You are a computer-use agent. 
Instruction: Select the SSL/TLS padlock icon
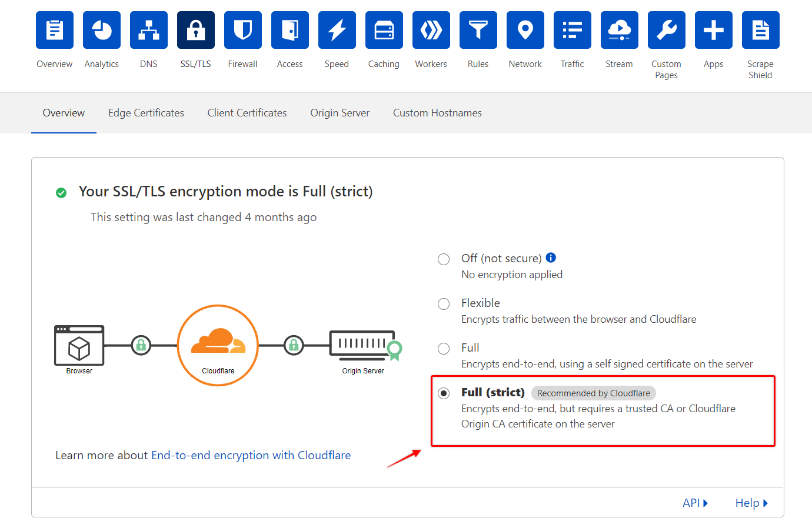pos(196,30)
